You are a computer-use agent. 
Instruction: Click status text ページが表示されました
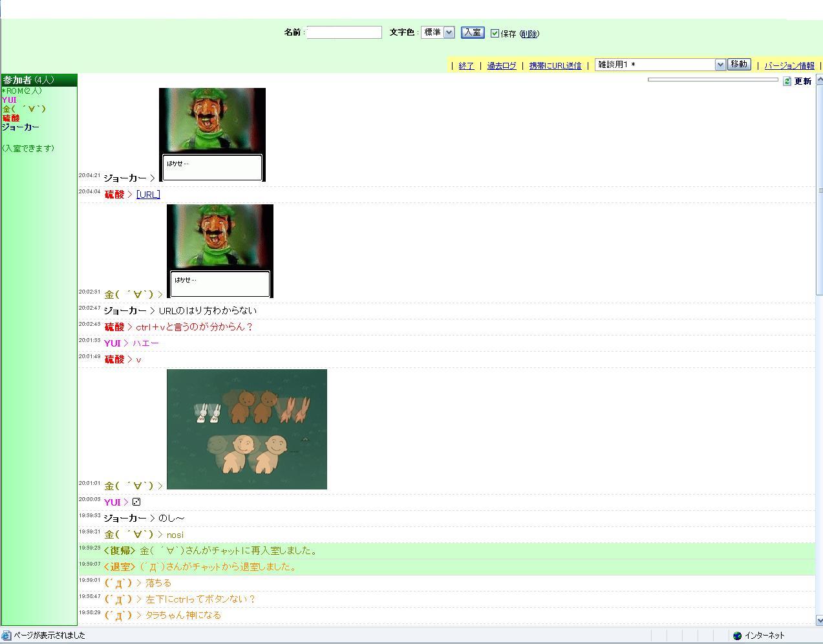49,636
